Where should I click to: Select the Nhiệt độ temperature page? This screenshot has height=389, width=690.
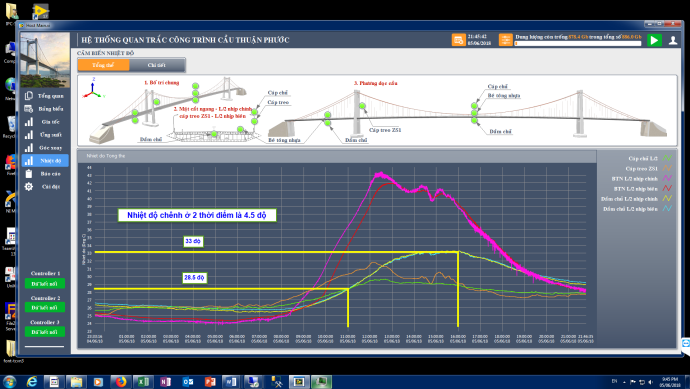pyautogui.click(x=45, y=161)
